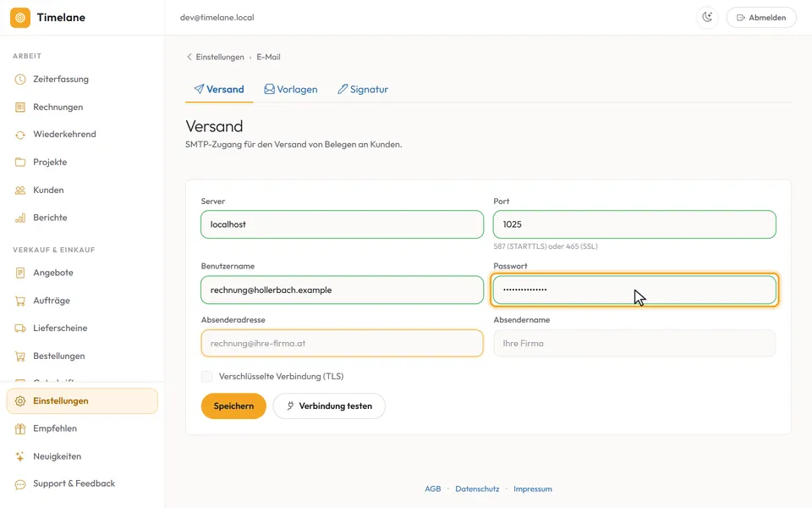Click the back chevron before Einstellungen breadcrumb

pos(189,57)
